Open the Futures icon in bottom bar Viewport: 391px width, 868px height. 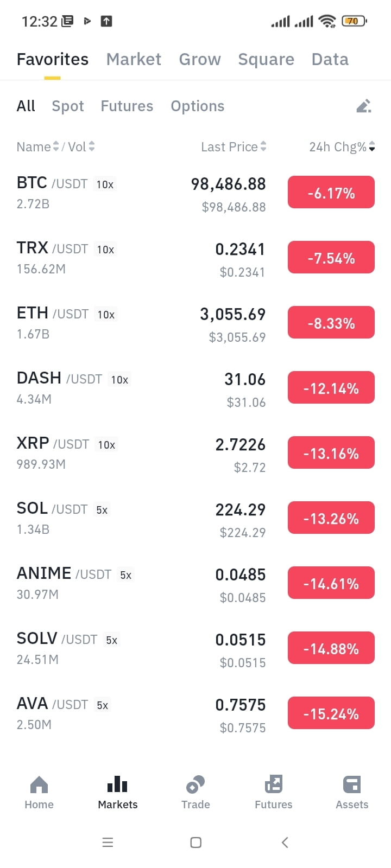tap(274, 784)
